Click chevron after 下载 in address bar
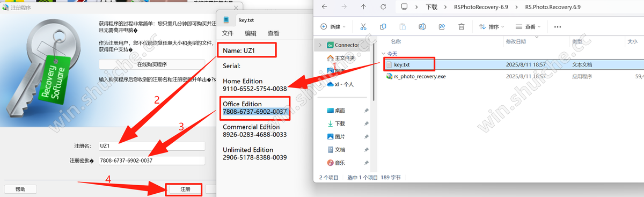Viewport: 644px width, 197px height. [445, 7]
